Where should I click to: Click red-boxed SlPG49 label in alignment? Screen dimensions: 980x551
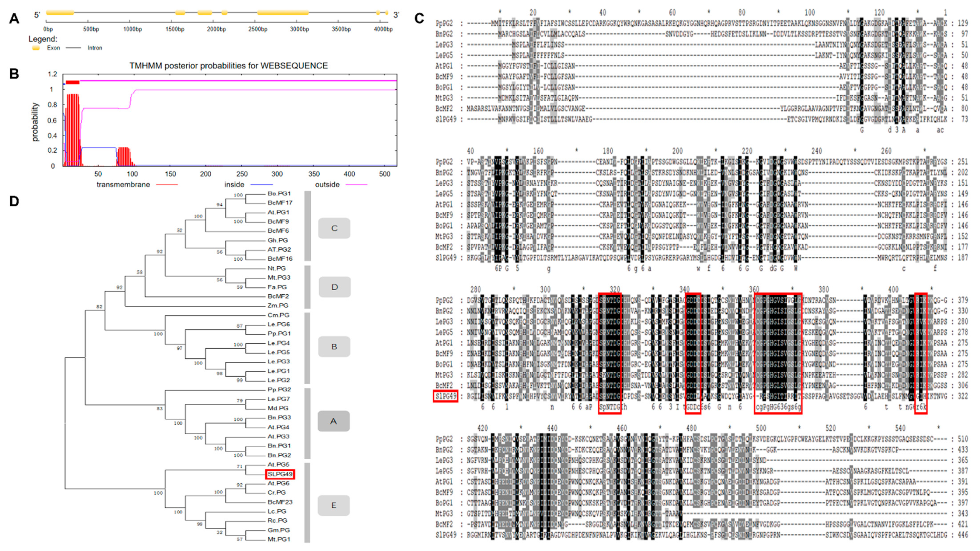(446, 396)
